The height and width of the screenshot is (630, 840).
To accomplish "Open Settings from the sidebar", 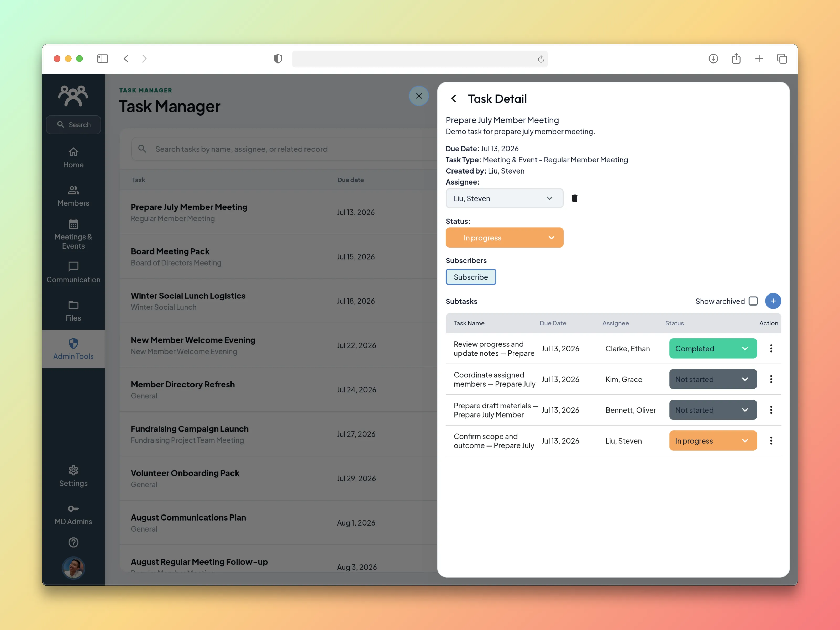I will pyautogui.click(x=73, y=476).
